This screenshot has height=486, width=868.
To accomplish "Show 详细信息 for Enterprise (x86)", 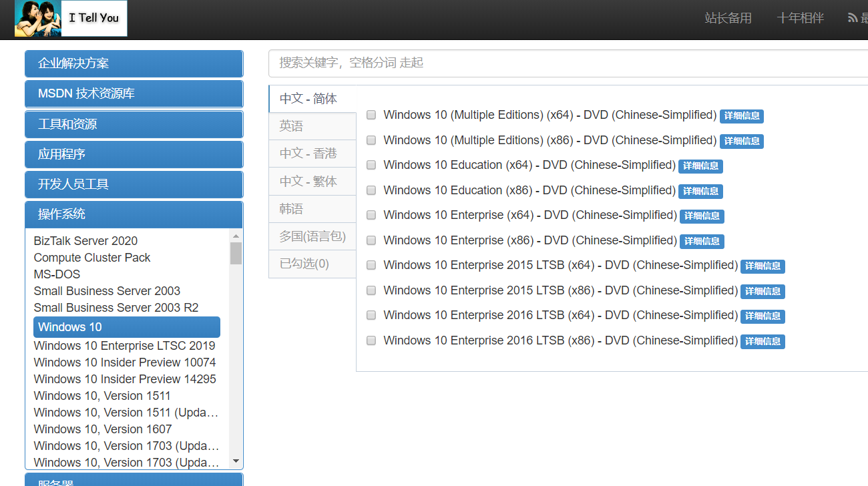I will pyautogui.click(x=702, y=242).
